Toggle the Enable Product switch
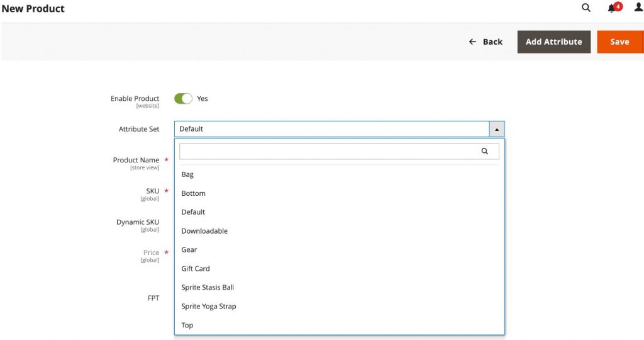This screenshot has width=644, height=340. (183, 99)
